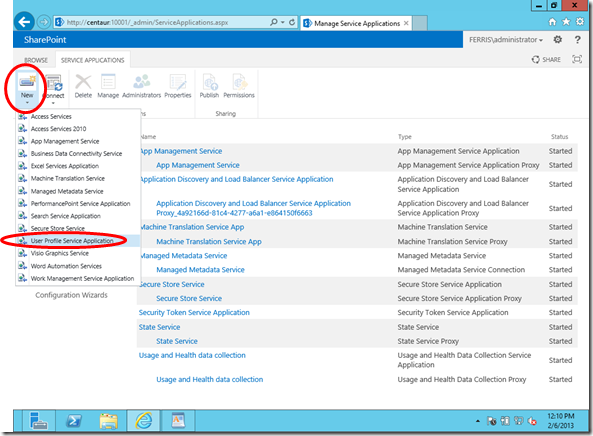This screenshot has height=436, width=593.
Task: Refresh the page in browser
Action: pyautogui.click(x=292, y=22)
